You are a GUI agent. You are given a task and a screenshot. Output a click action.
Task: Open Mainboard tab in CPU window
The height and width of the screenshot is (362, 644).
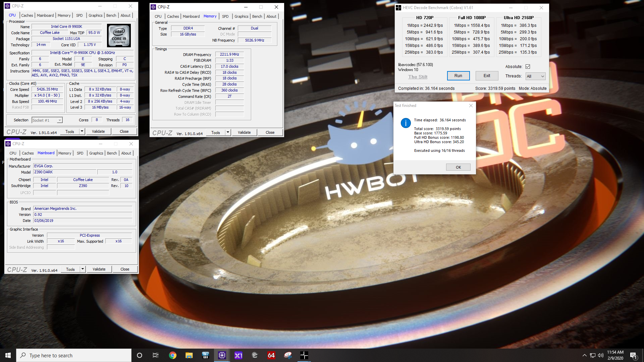click(45, 15)
